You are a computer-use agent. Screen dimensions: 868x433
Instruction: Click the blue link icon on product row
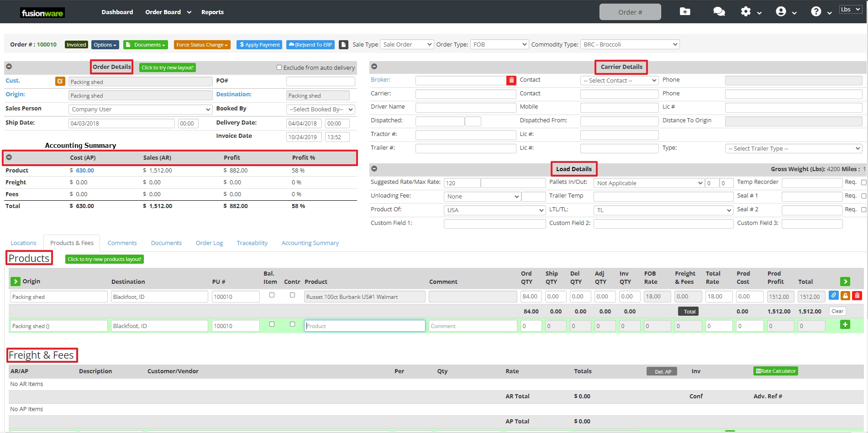pos(833,296)
